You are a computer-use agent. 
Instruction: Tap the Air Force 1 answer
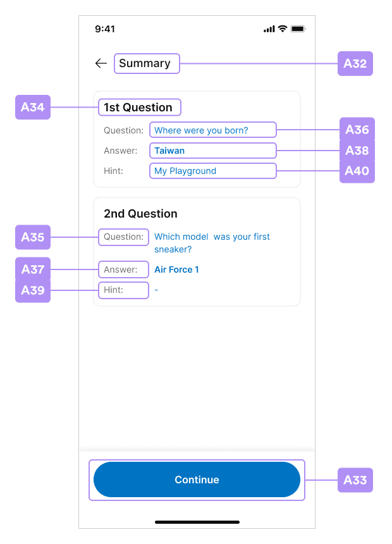coord(176,269)
